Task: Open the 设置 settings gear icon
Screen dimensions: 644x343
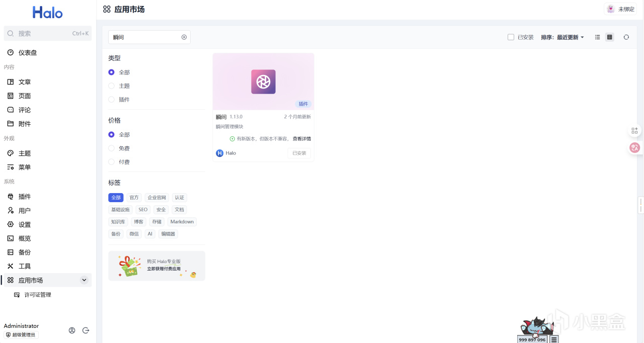Action: [x=11, y=224]
